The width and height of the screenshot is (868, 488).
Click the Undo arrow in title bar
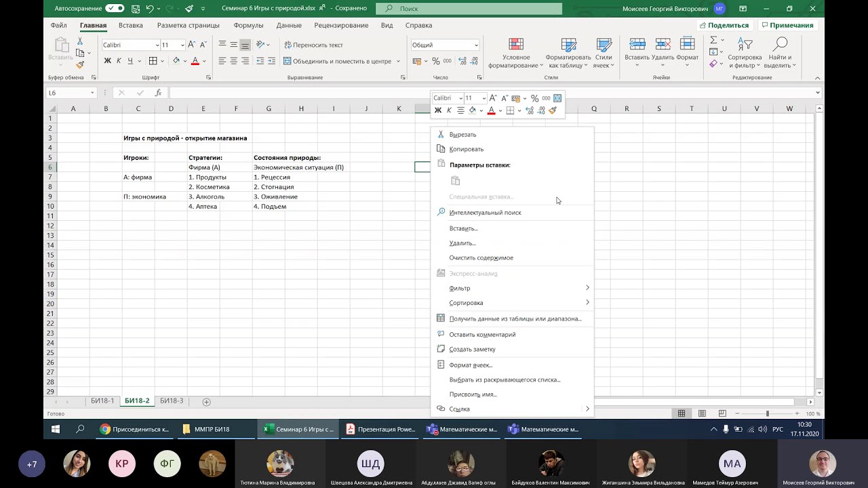150,9
